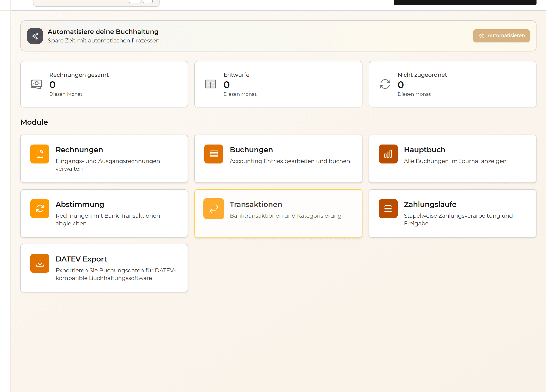Open the Rechnungen gesamt statistics card

point(104,84)
